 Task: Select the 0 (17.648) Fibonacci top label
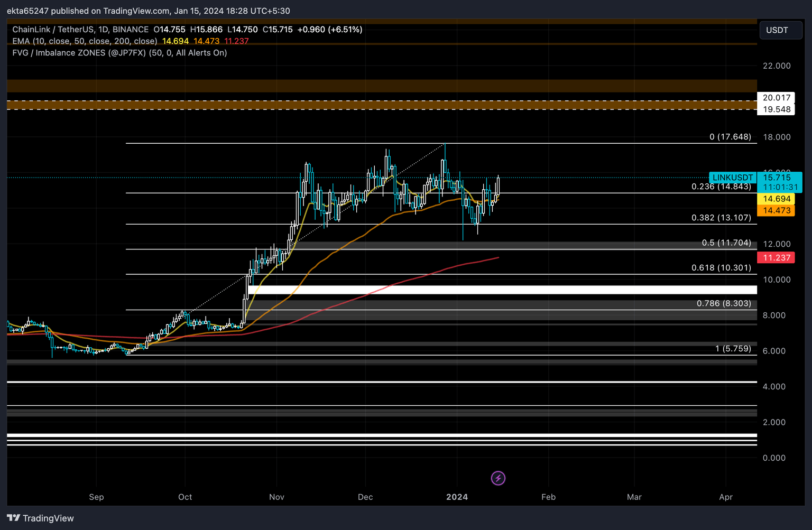[x=730, y=137]
